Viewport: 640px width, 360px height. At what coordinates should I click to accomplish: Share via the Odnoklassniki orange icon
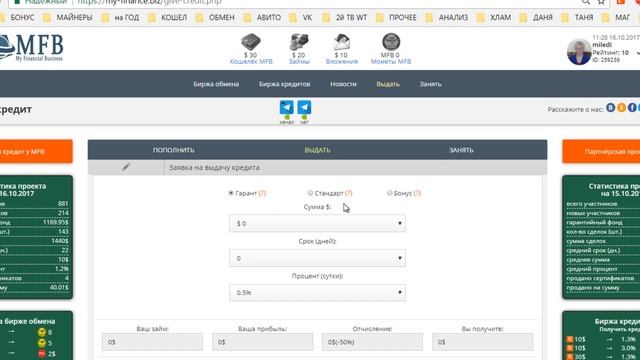coord(621,108)
